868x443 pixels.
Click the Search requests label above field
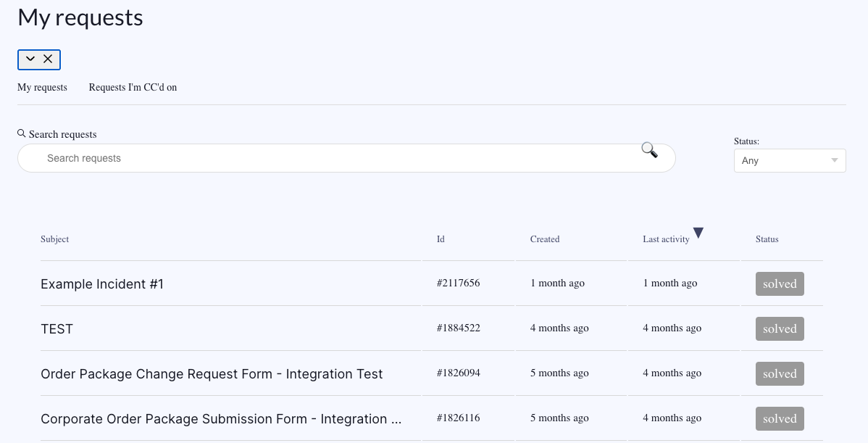pos(62,134)
